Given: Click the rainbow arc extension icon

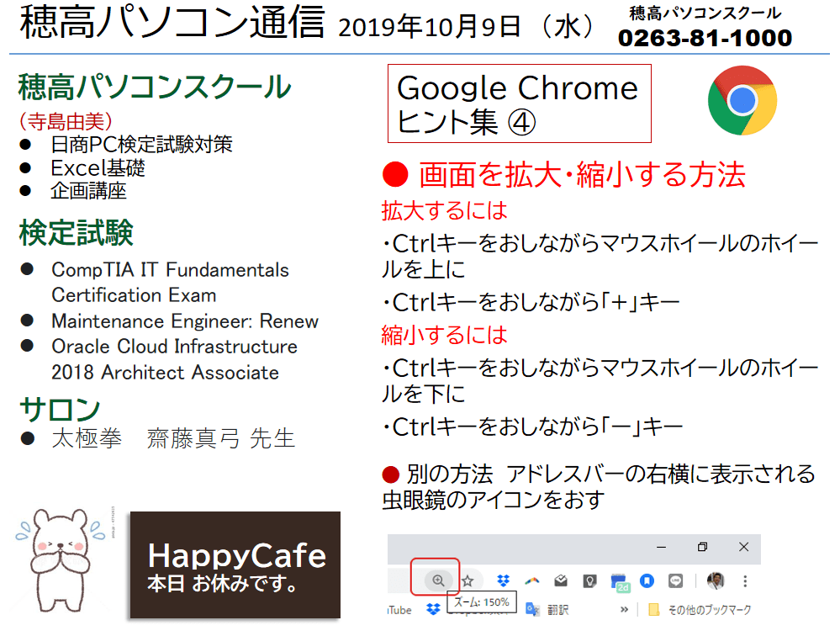Looking at the screenshot, I should 531,580.
